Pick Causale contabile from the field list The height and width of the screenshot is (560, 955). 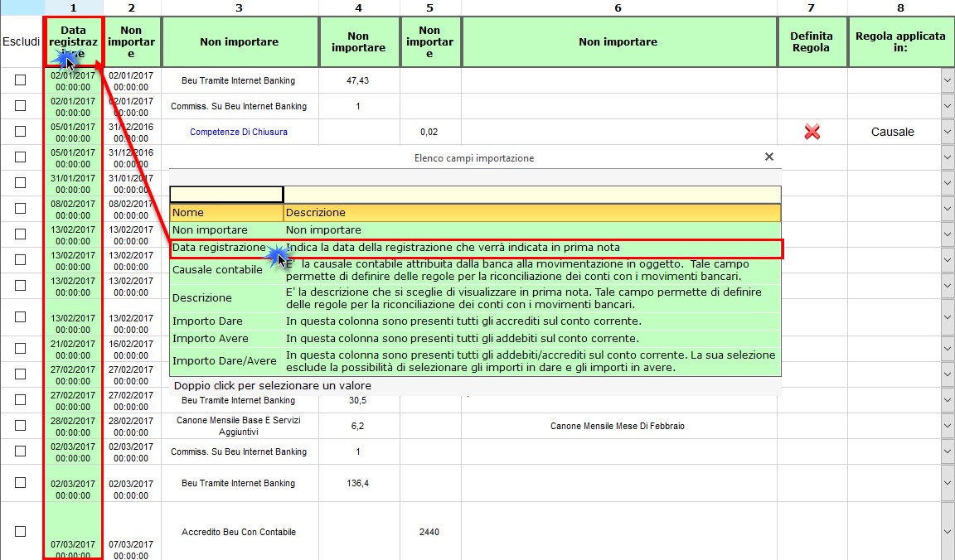(x=475, y=270)
